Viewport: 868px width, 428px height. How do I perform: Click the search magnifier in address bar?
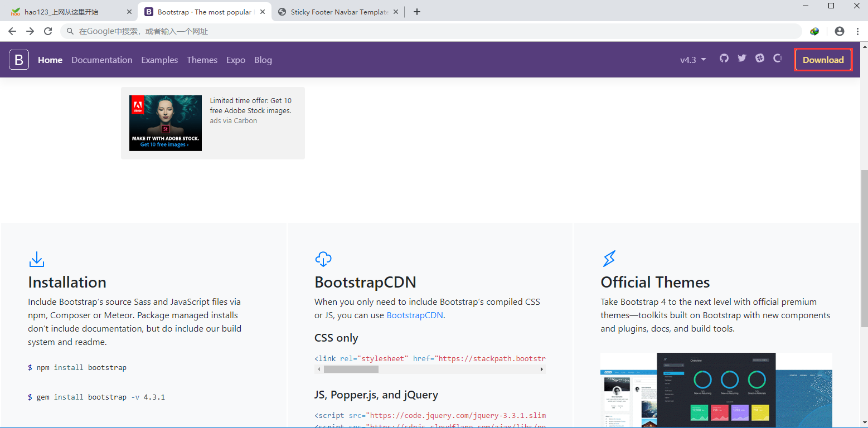(70, 32)
